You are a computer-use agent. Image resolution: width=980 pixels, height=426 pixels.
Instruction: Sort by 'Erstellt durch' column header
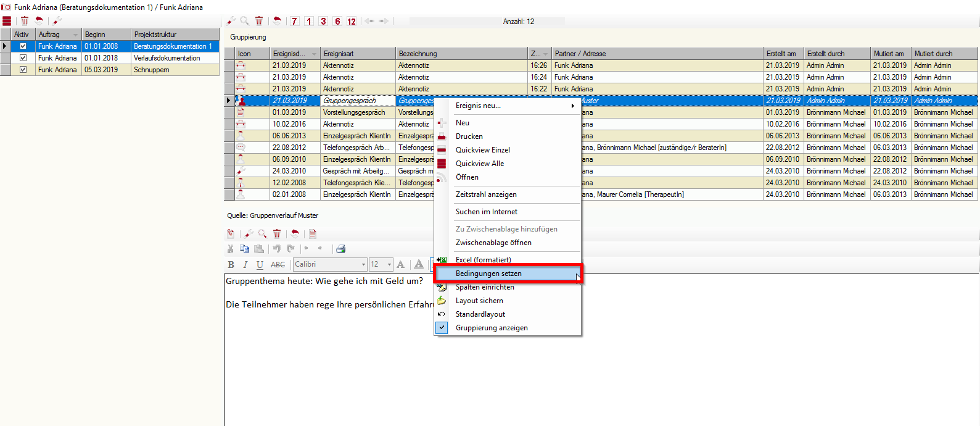[837, 54]
